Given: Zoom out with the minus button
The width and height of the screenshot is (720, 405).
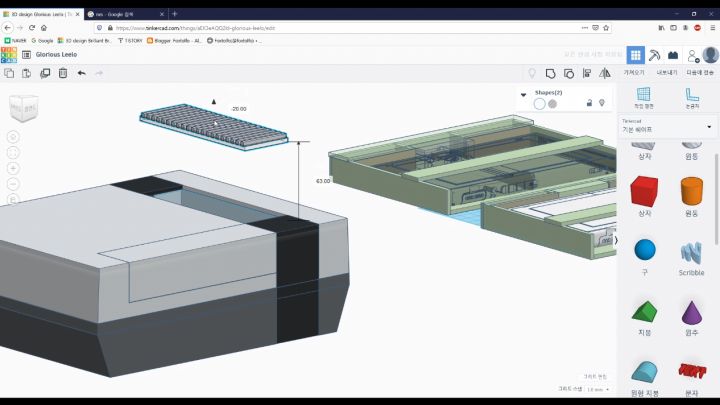Looking at the screenshot, I should coord(13,184).
